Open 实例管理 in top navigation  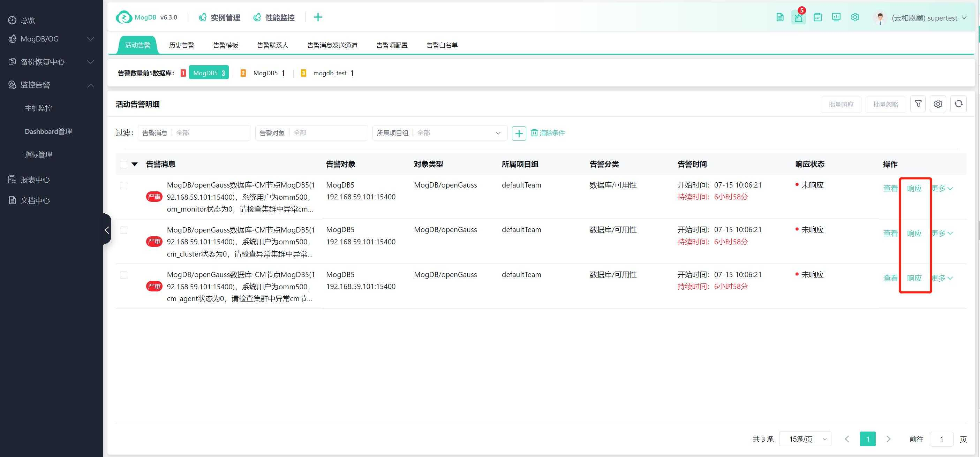click(219, 17)
